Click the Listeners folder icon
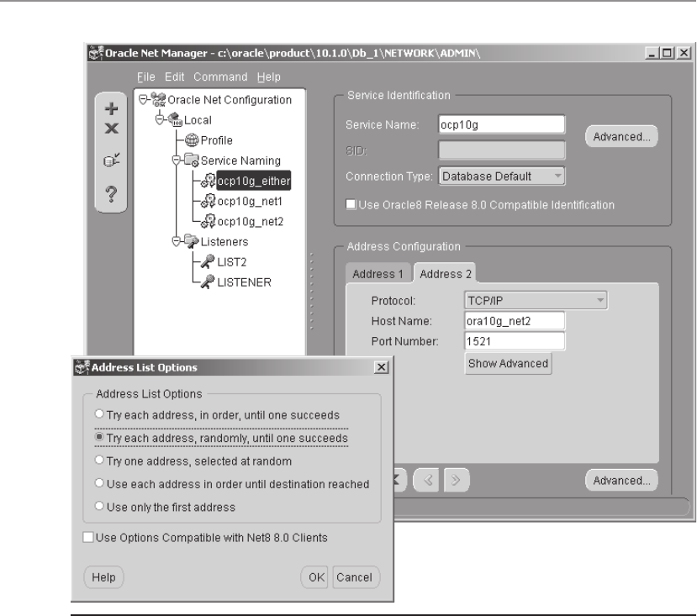Viewport: 697px width, 616px height. [192, 241]
